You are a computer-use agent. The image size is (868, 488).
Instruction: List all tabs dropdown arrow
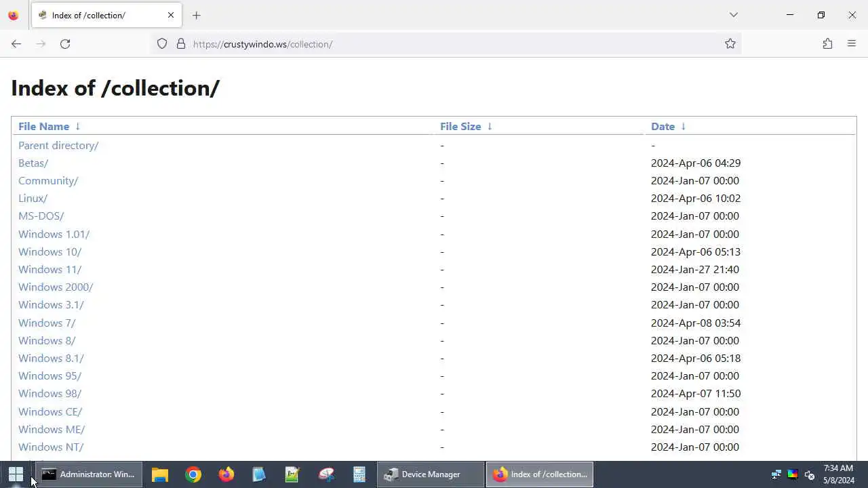click(734, 15)
